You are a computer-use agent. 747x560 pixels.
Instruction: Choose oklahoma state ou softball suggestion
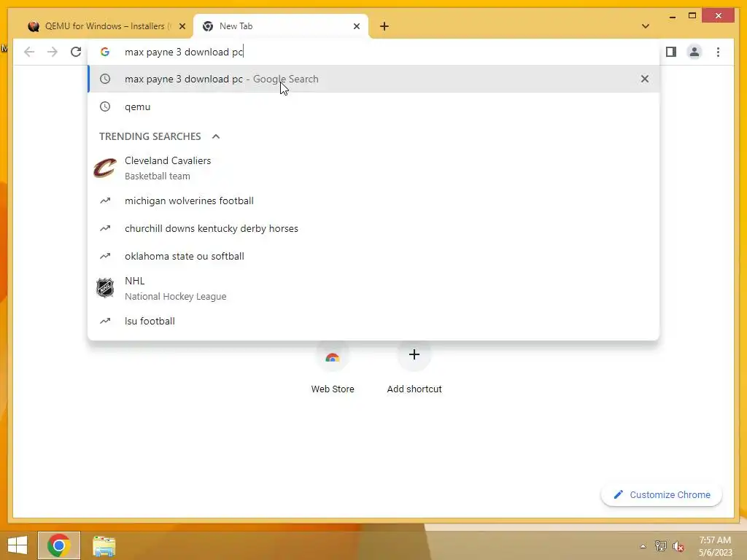(373, 256)
